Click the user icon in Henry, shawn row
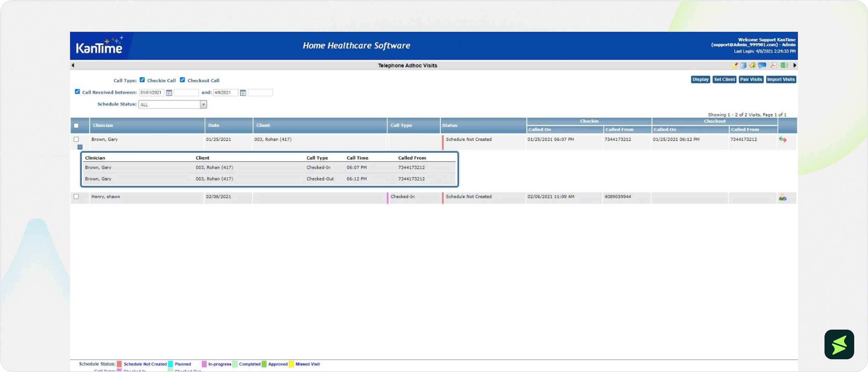 click(782, 197)
